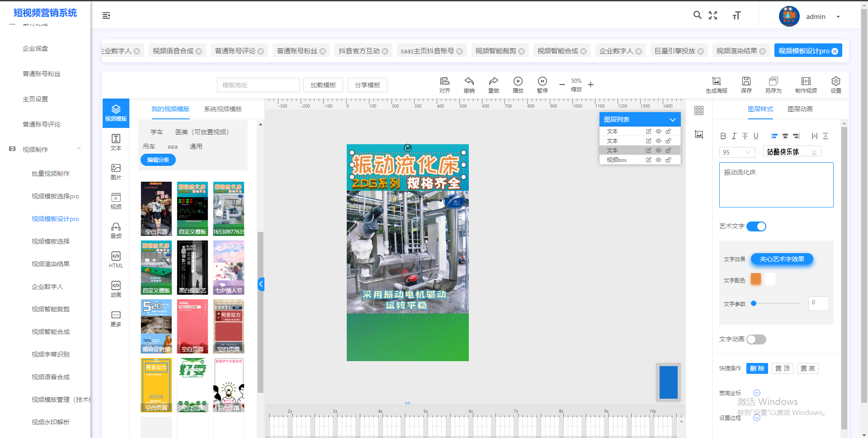Click picture icon below grid icon
Viewport: 868px width, 438px height.
click(x=699, y=134)
